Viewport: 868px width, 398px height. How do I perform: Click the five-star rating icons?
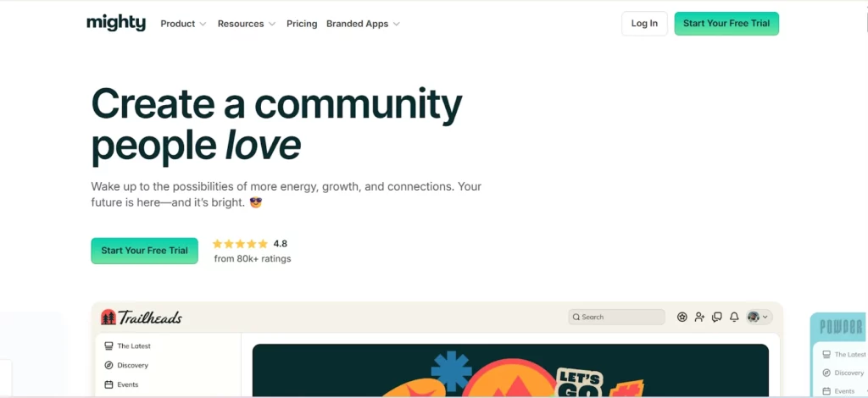pos(240,244)
